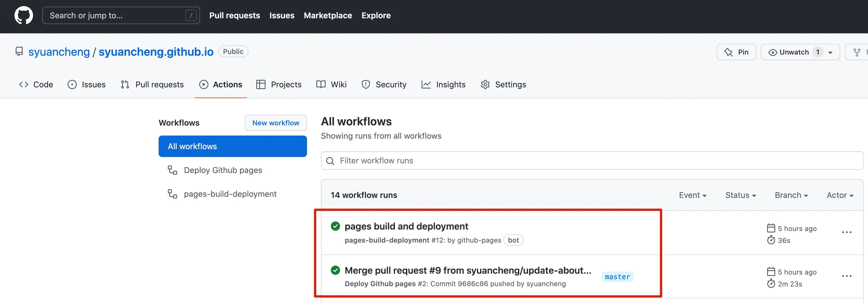Open the Security tab
This screenshot has height=303, width=868.
[384, 84]
